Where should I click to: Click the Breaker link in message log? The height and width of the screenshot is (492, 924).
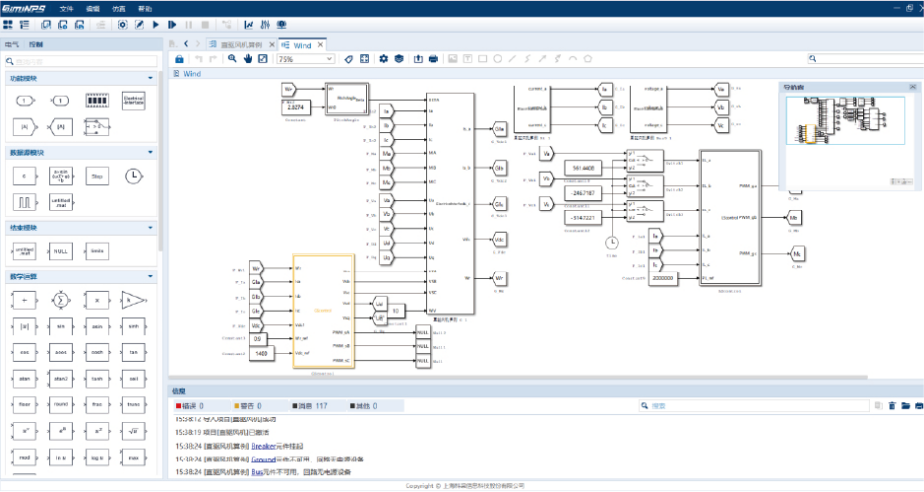pos(264,446)
